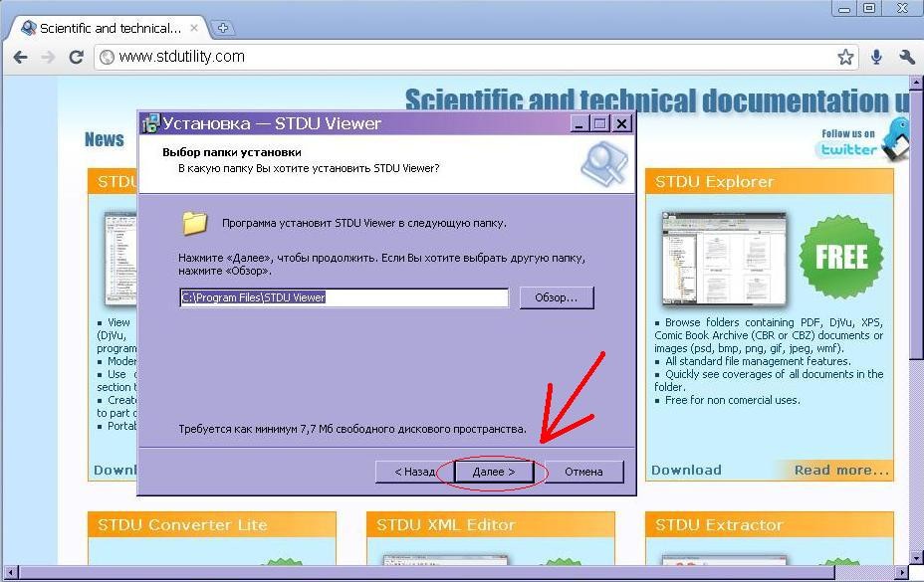Viewport: 924px width, 582px height.
Task: Open a new tab with the plus button
Action: point(223,28)
